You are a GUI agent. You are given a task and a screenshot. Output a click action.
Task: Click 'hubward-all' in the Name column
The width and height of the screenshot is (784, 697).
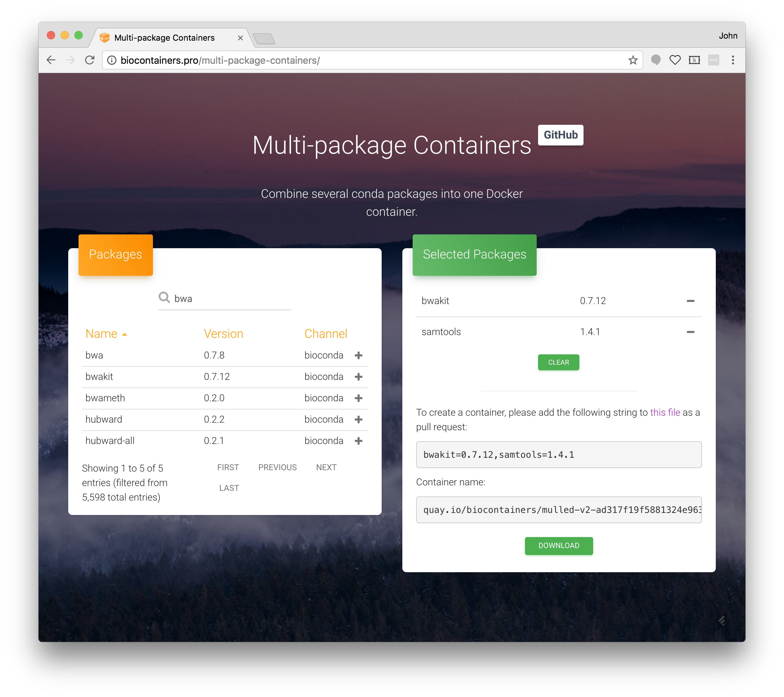click(110, 441)
